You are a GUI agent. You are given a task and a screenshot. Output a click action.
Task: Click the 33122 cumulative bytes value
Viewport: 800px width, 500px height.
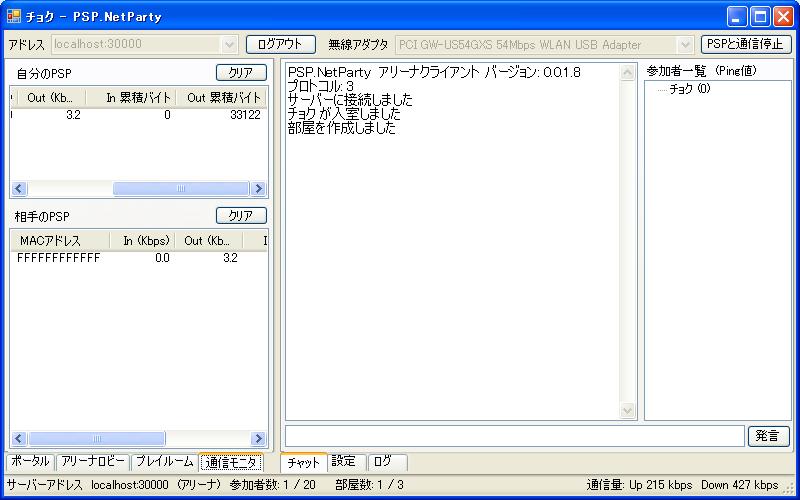point(245,115)
